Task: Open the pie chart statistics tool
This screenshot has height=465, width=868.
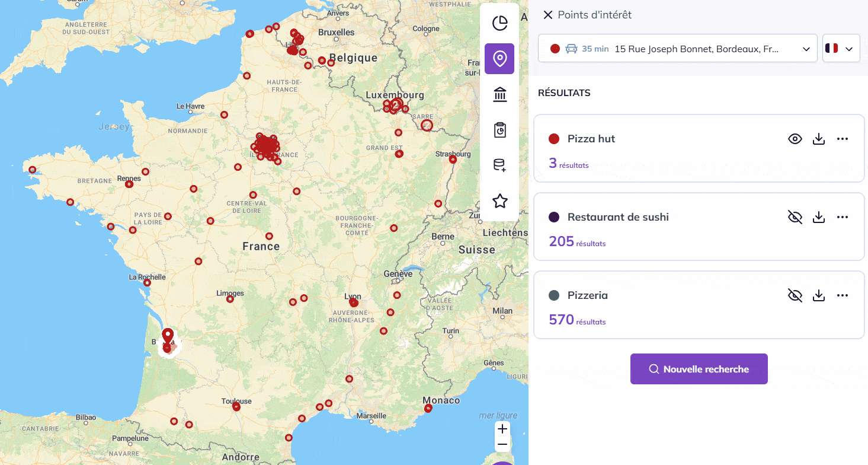Action: [x=499, y=23]
